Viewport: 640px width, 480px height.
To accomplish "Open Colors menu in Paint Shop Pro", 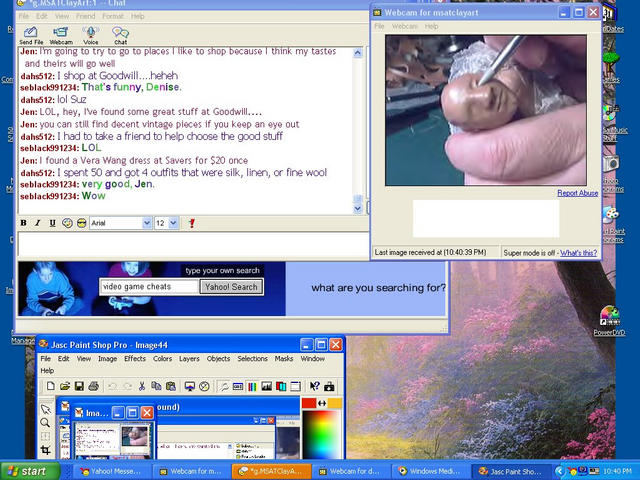I will [x=162, y=358].
